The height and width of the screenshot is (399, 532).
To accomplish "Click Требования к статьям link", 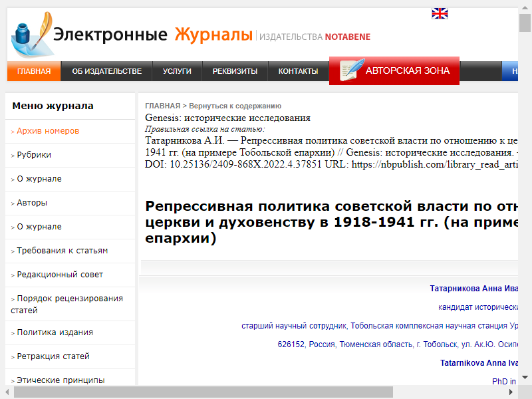I will pyautogui.click(x=62, y=251).
